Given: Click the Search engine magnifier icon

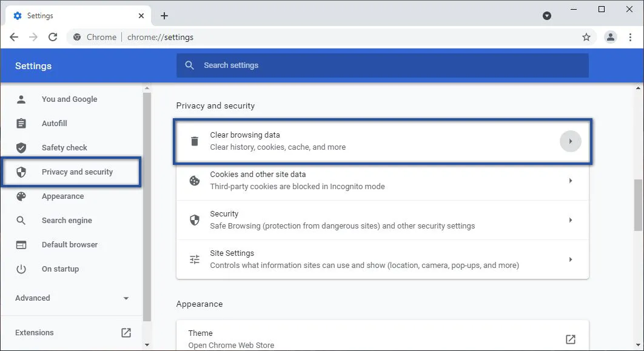Looking at the screenshot, I should coord(21,220).
